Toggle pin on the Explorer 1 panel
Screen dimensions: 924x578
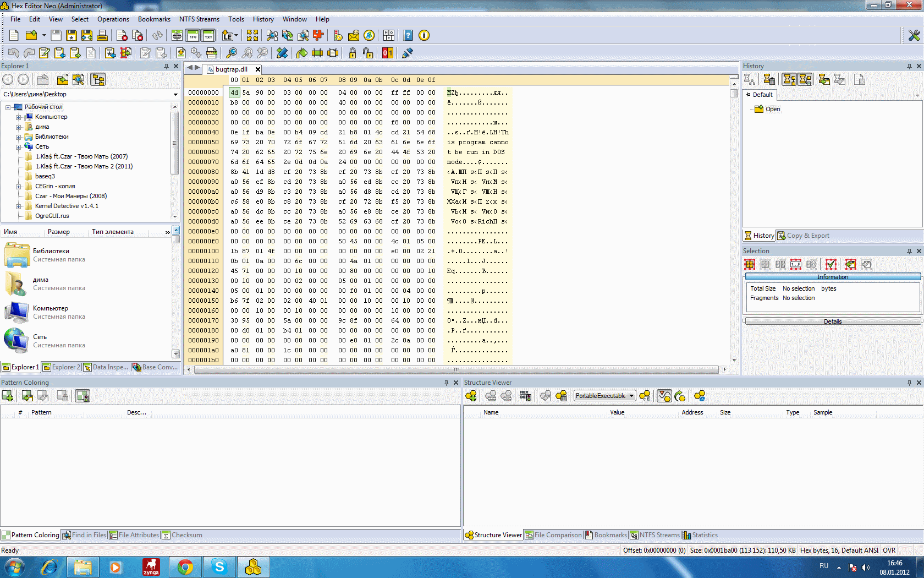coord(166,66)
